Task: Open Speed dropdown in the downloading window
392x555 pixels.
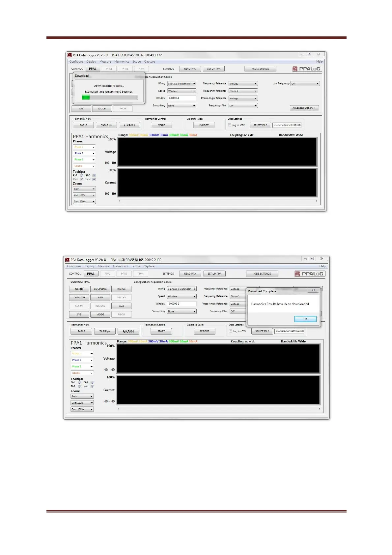Action: 182,91
